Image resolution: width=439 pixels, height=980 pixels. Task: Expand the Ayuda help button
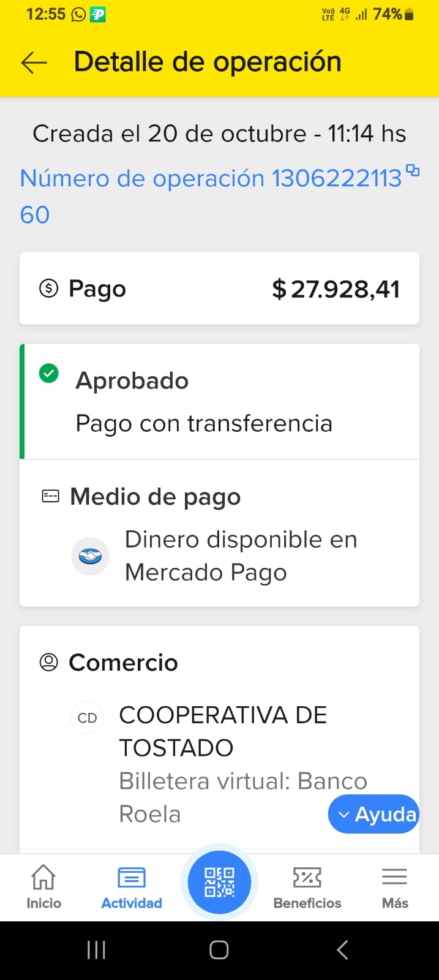[x=373, y=814]
